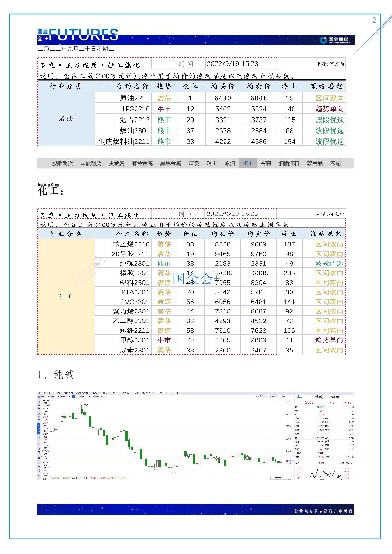Select the 黑色金属 tab

[x=171, y=163]
